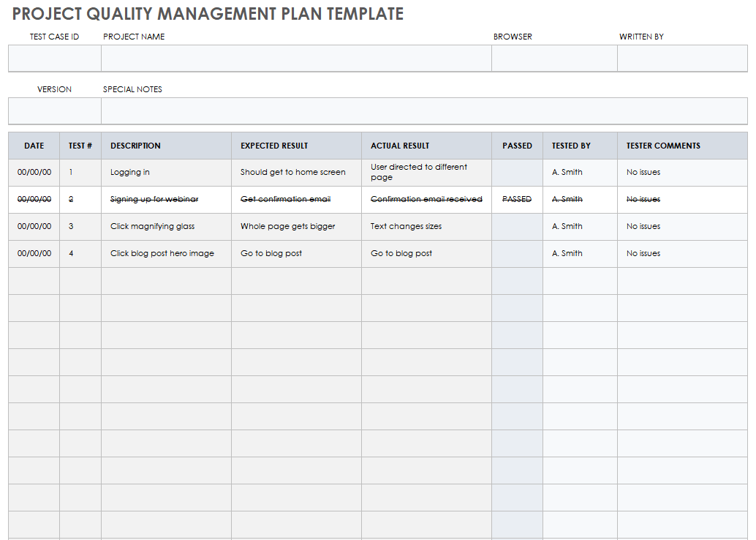Select the crossed-out PASSED cell
The height and width of the screenshot is (540, 756).
[x=517, y=199]
